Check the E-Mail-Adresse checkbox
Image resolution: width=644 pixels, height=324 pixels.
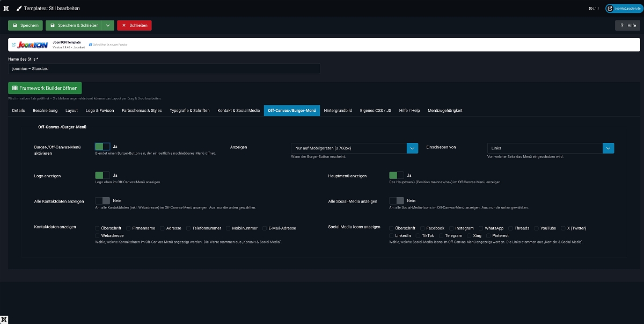click(x=264, y=228)
